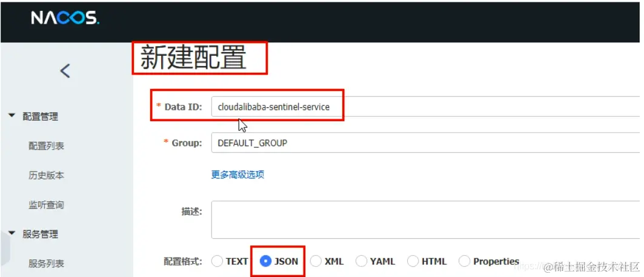Click the 描述 label text
This screenshot has height=277, width=644.
coord(191,212)
